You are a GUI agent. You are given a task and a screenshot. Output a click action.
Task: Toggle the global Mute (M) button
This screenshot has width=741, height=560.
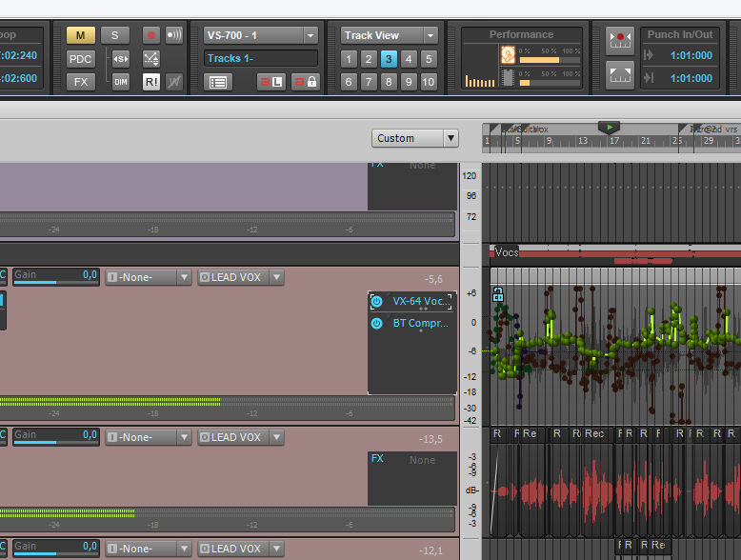(80, 35)
